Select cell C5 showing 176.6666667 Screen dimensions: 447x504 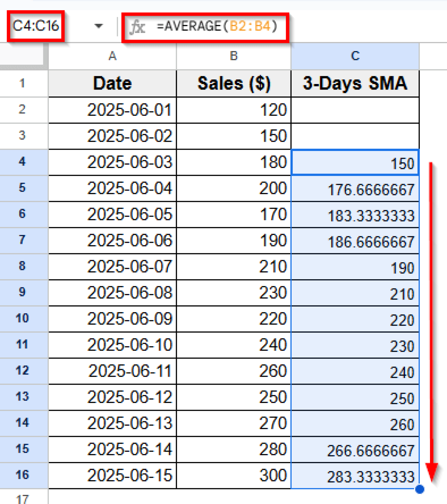pyautogui.click(x=355, y=189)
